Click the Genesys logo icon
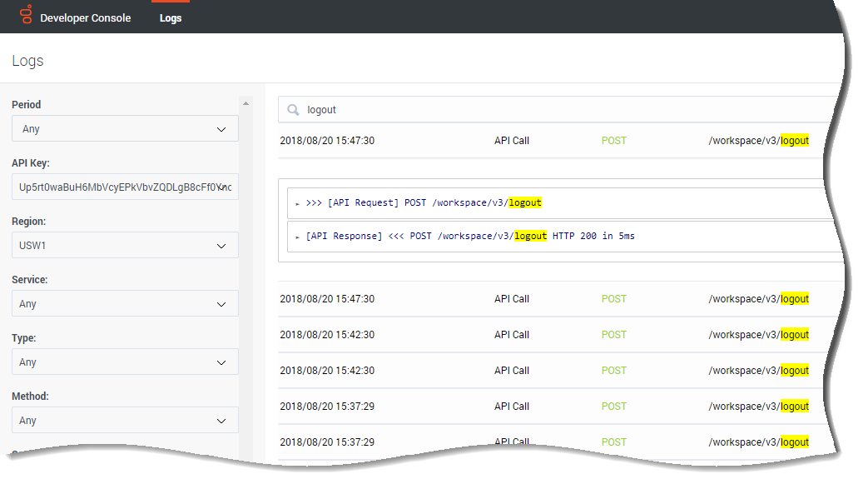This screenshot has height=489, width=868. 26,14
